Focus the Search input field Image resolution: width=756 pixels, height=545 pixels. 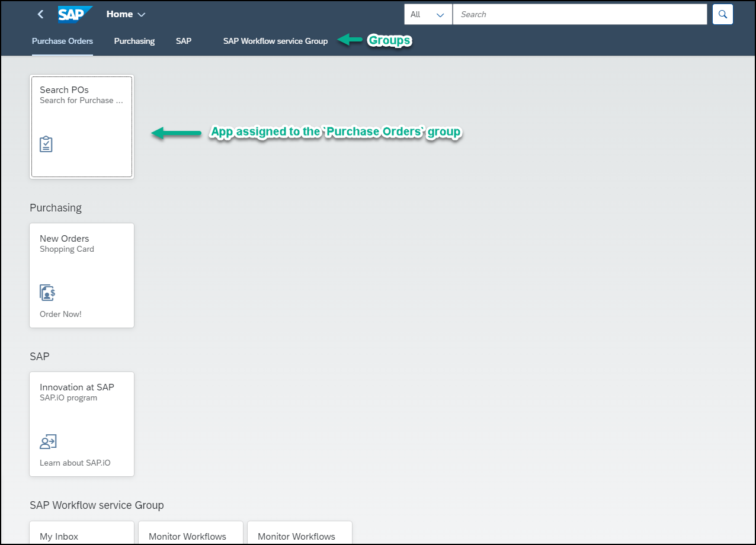pyautogui.click(x=579, y=14)
